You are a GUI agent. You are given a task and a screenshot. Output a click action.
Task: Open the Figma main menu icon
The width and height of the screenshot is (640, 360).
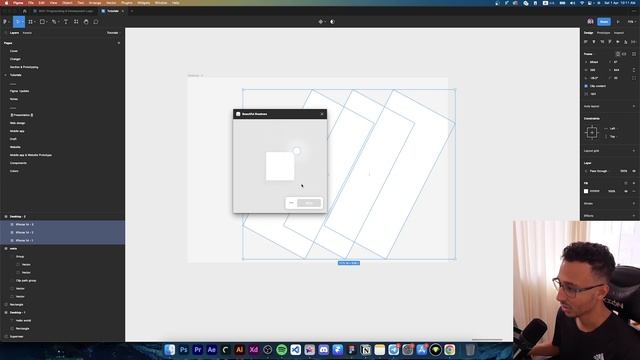[5, 22]
